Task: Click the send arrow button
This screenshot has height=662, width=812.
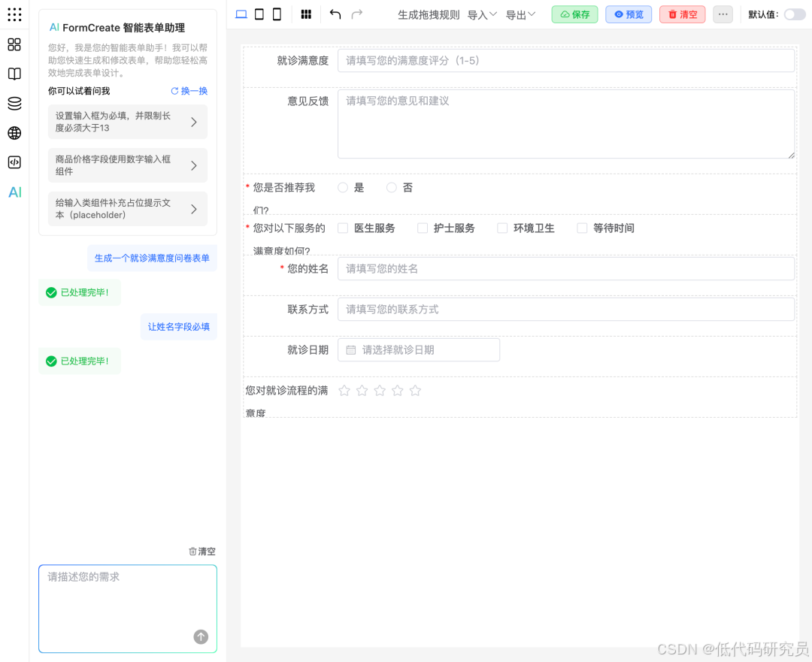Action: (201, 636)
